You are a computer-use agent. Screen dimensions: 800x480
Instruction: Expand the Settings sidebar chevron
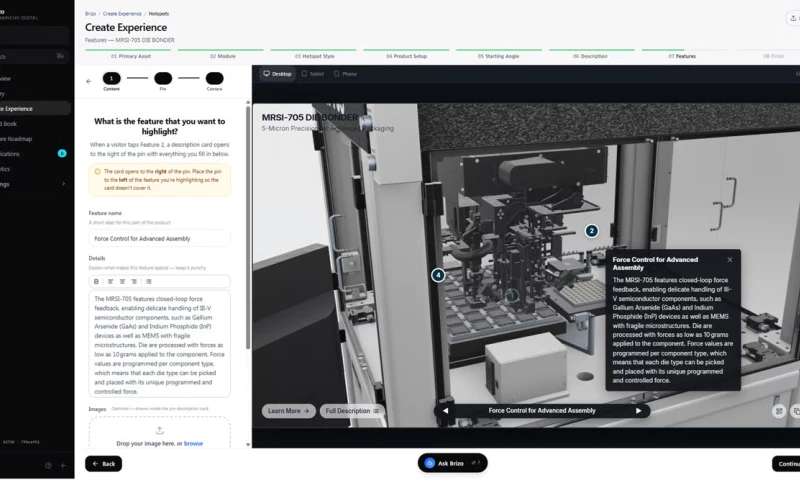click(x=63, y=184)
